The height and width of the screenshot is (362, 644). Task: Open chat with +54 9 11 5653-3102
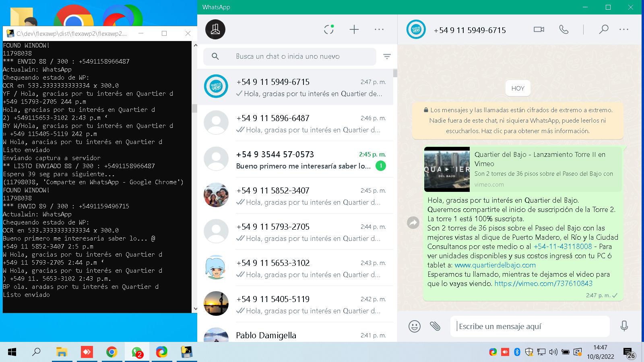coord(295,268)
